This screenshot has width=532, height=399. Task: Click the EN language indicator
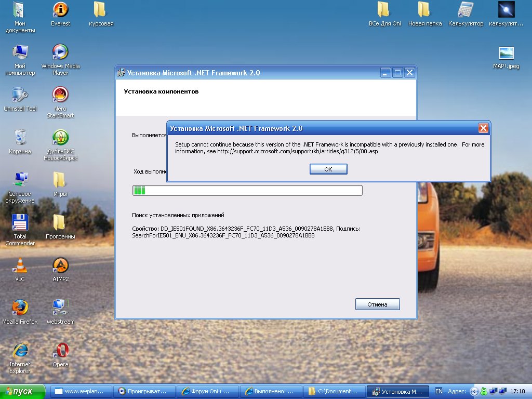tap(439, 391)
